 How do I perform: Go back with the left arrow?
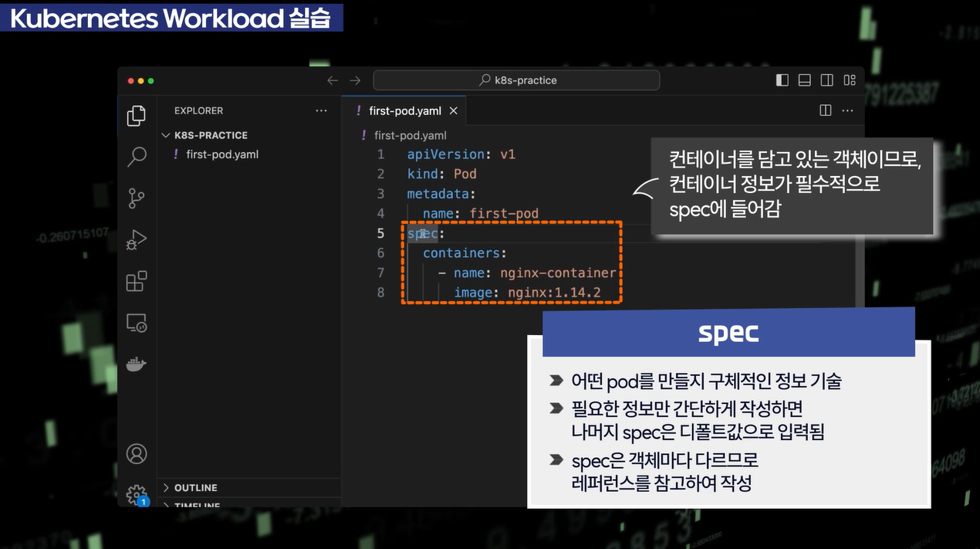click(x=333, y=80)
